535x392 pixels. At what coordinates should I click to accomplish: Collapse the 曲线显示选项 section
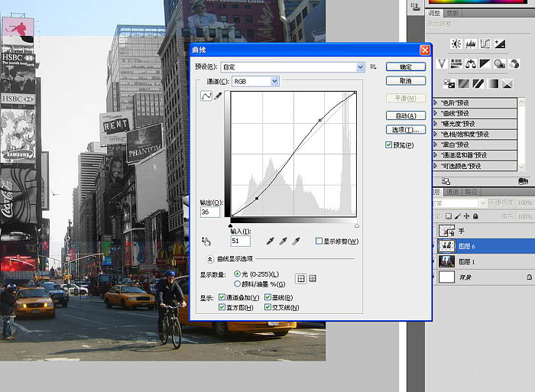coord(210,259)
